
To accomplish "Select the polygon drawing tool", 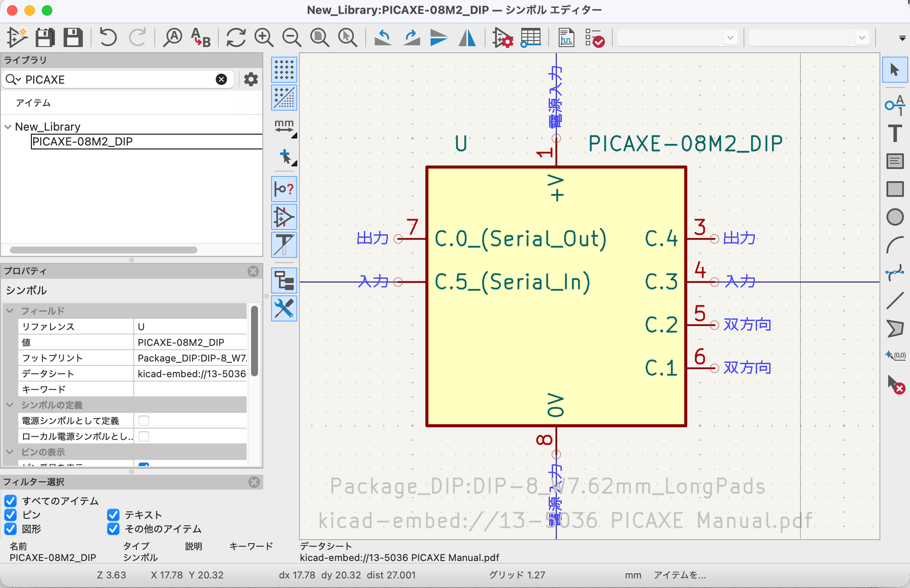I will (x=895, y=328).
